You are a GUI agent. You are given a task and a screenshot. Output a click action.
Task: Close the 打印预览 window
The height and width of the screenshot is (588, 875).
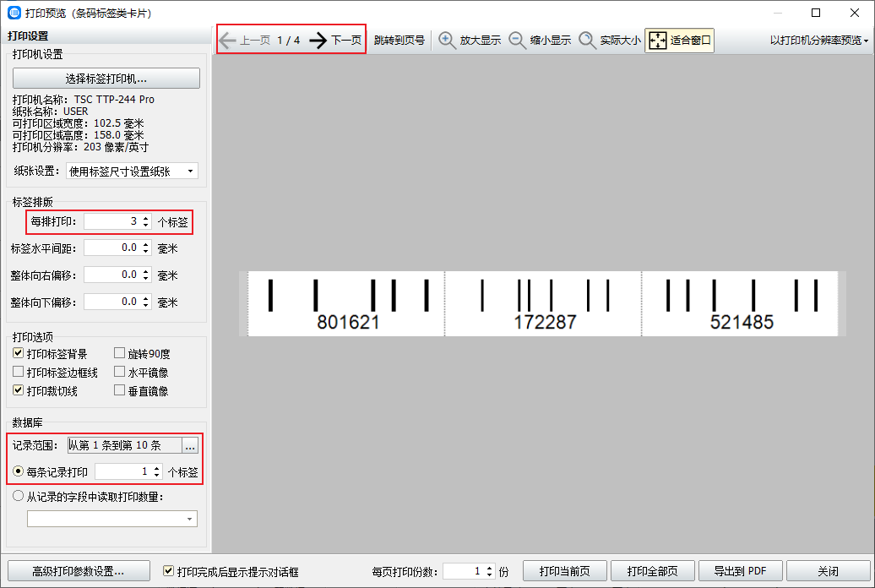click(x=855, y=13)
